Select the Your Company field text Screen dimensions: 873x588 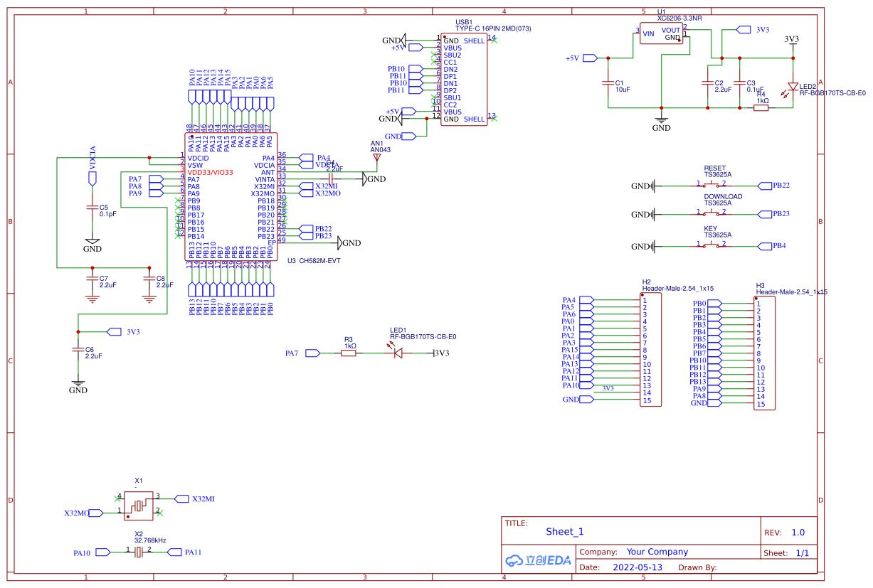(657, 552)
